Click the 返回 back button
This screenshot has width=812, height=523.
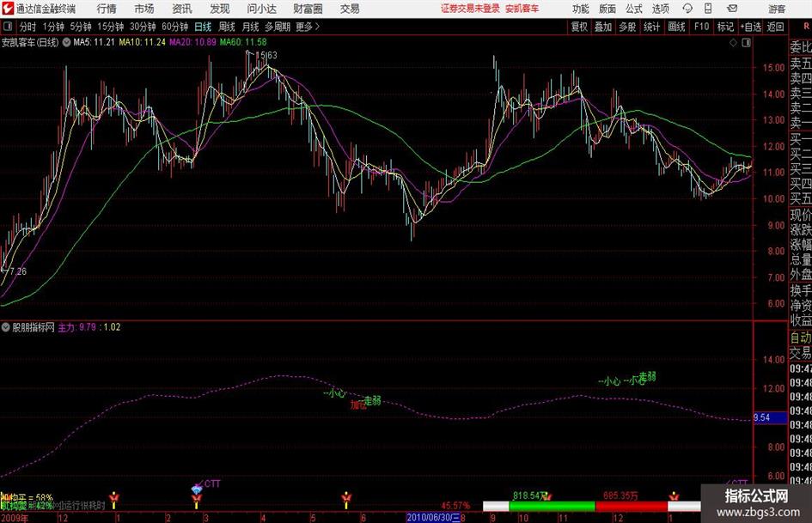click(775, 27)
